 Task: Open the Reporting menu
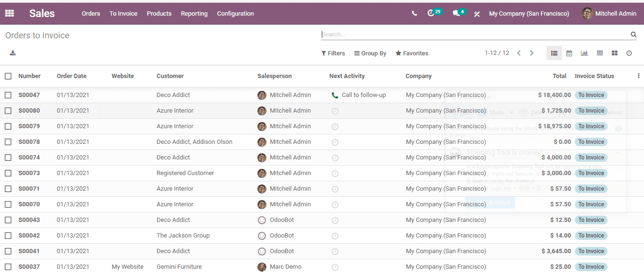pyautogui.click(x=194, y=14)
